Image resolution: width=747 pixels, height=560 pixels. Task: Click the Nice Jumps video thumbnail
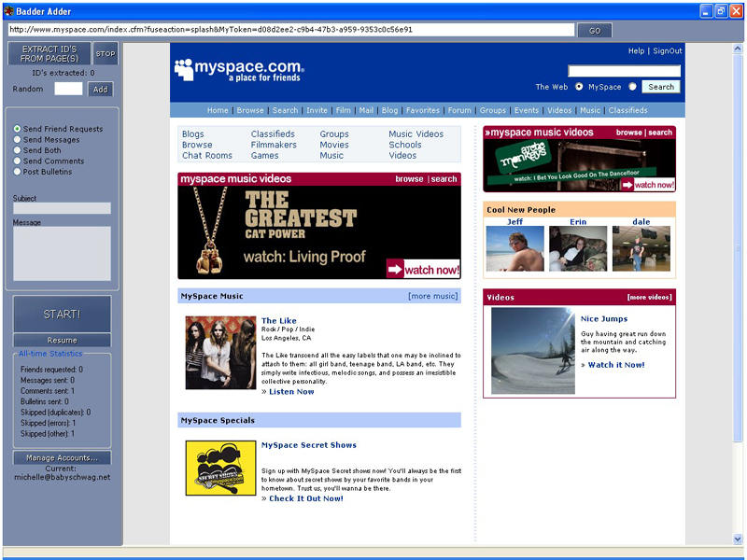[533, 351]
